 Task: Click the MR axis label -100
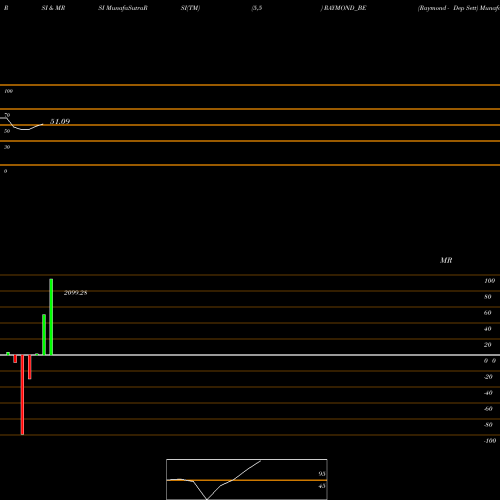point(490,441)
